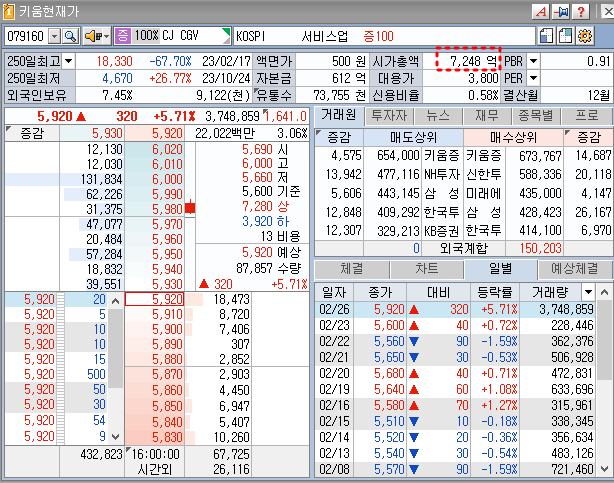The width and height of the screenshot is (614, 483).
Task: Open the 250일최고 period dropdown
Action: [69, 61]
